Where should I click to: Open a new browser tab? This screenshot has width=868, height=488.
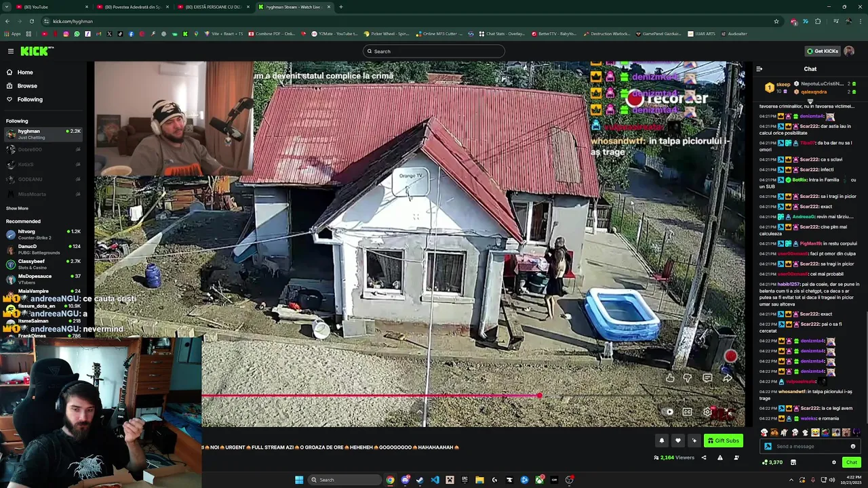point(340,7)
